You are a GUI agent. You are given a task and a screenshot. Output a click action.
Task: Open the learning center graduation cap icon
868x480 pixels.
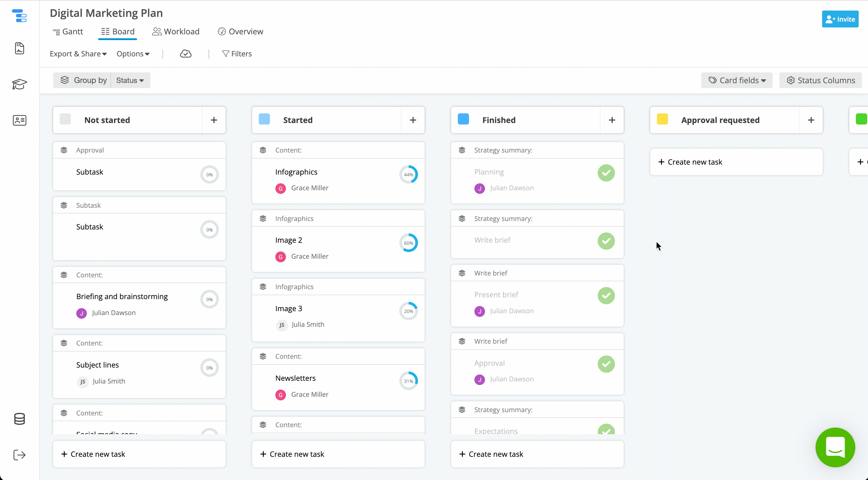coord(20,84)
